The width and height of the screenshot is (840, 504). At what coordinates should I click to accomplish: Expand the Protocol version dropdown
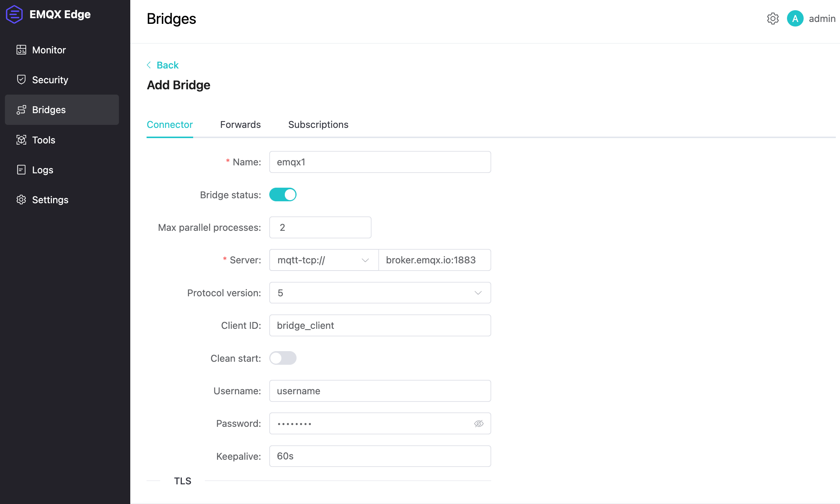click(379, 293)
